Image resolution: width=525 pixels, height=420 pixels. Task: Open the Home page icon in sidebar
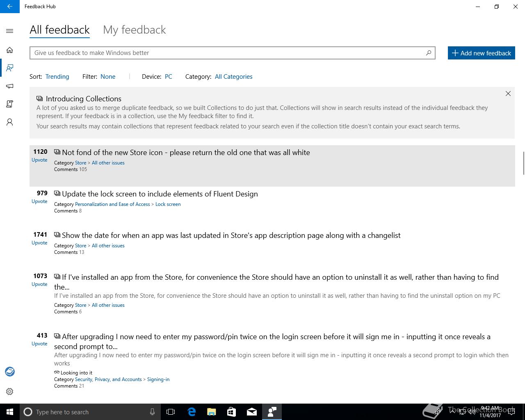[10, 50]
